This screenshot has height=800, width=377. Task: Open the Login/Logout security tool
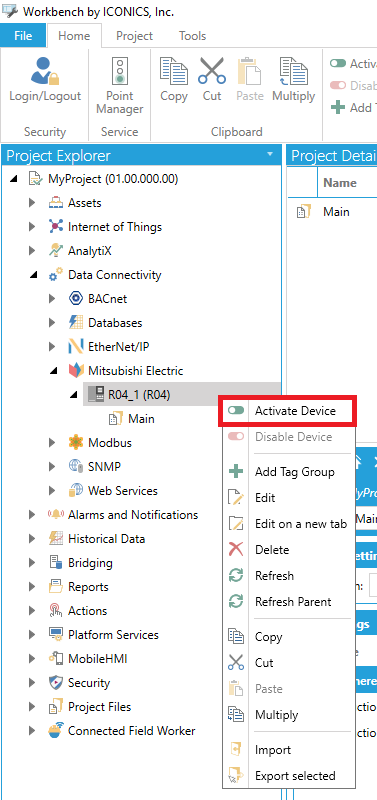(45, 80)
